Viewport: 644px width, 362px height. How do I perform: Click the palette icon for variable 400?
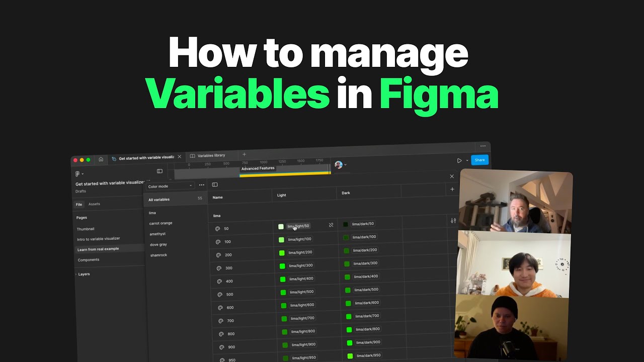[x=219, y=281]
